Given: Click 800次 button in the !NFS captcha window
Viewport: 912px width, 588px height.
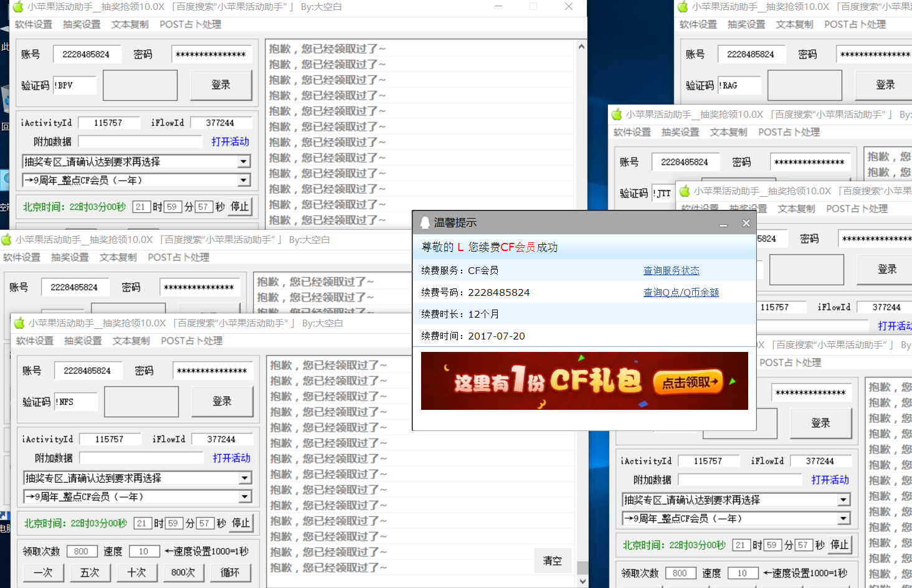Looking at the screenshot, I should click(x=183, y=572).
